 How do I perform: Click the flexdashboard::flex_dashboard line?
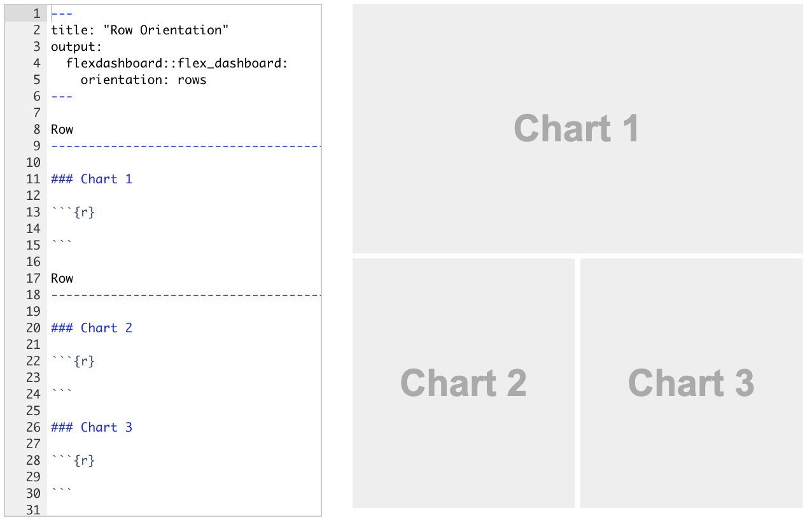click(x=177, y=63)
